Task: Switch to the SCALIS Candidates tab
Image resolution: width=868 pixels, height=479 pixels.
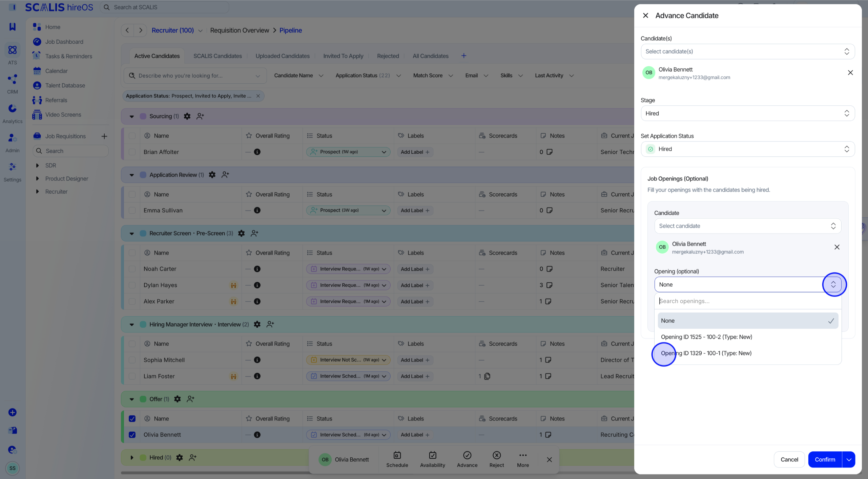Action: (x=218, y=56)
